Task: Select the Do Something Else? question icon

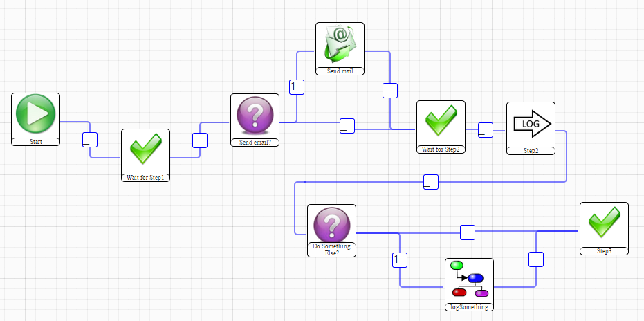Action: (x=331, y=224)
